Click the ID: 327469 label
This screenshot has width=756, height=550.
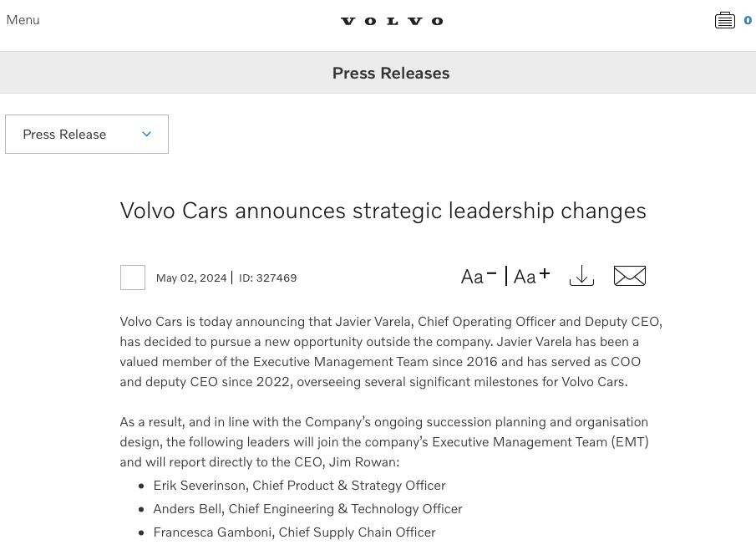tap(268, 278)
